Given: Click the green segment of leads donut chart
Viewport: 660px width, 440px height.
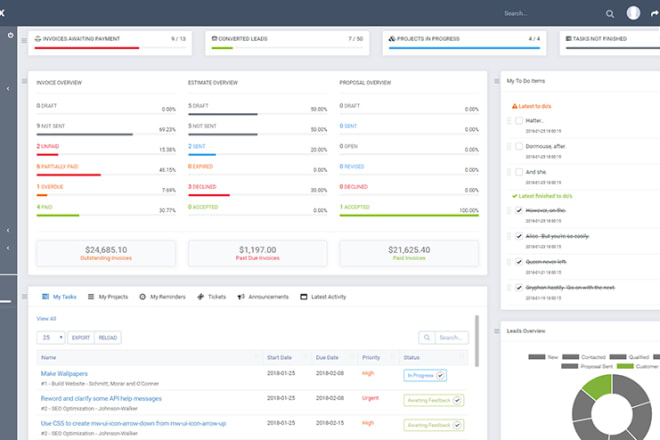Looking at the screenshot, I should click(598, 385).
